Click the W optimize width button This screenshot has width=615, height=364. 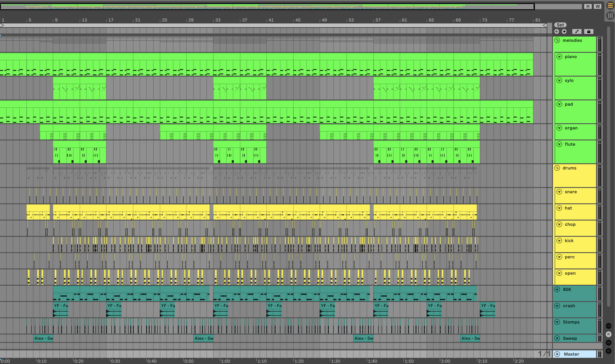pos(598,6)
